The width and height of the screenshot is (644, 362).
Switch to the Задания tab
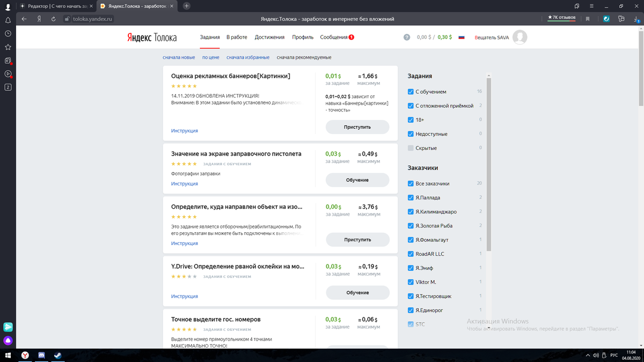(x=210, y=38)
